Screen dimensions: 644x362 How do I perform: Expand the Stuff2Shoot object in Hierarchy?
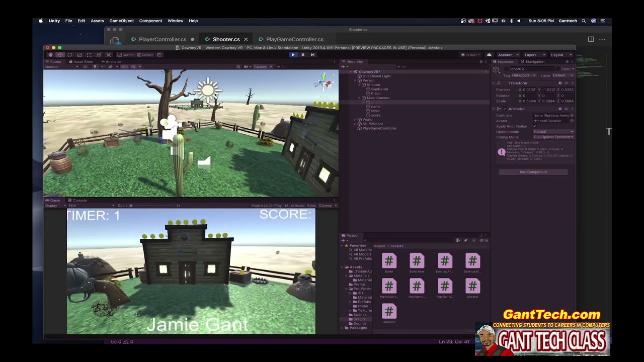point(355,124)
